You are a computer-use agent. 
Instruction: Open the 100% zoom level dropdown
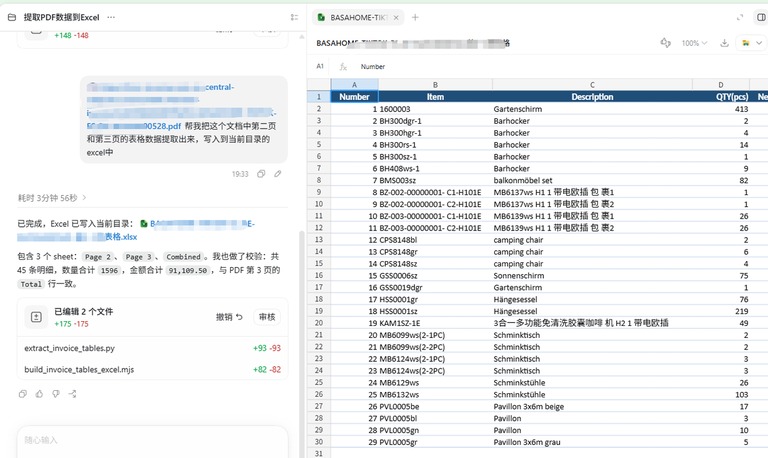point(694,43)
